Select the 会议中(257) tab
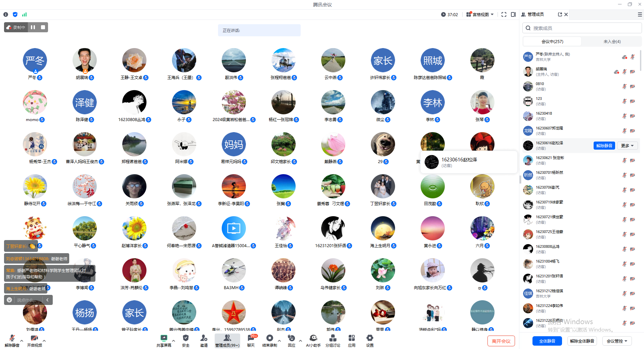The image size is (644, 349). click(x=552, y=42)
